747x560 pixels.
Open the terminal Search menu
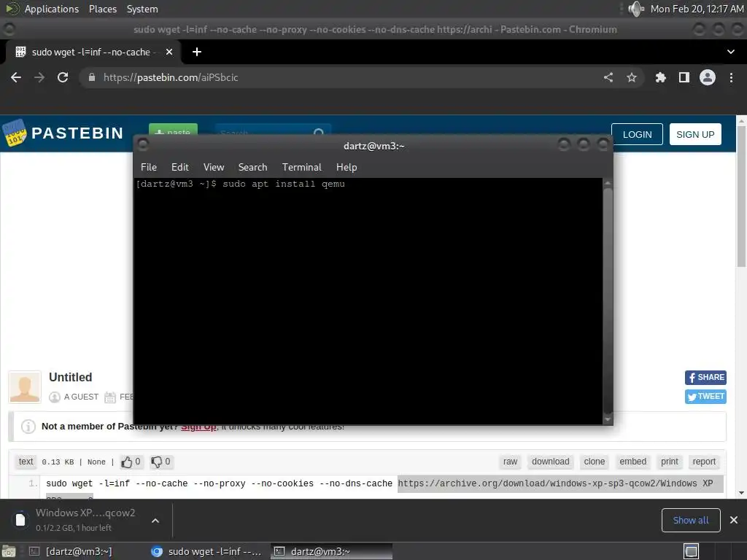click(252, 167)
